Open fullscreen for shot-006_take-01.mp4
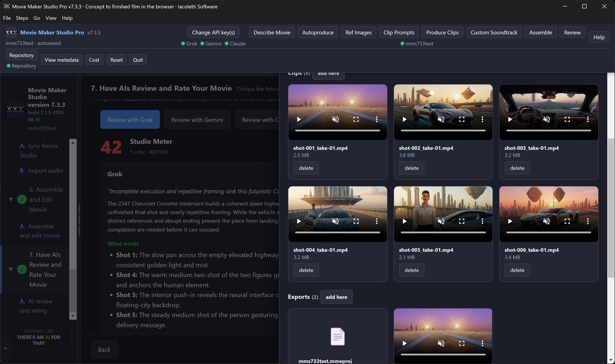 pos(567,221)
